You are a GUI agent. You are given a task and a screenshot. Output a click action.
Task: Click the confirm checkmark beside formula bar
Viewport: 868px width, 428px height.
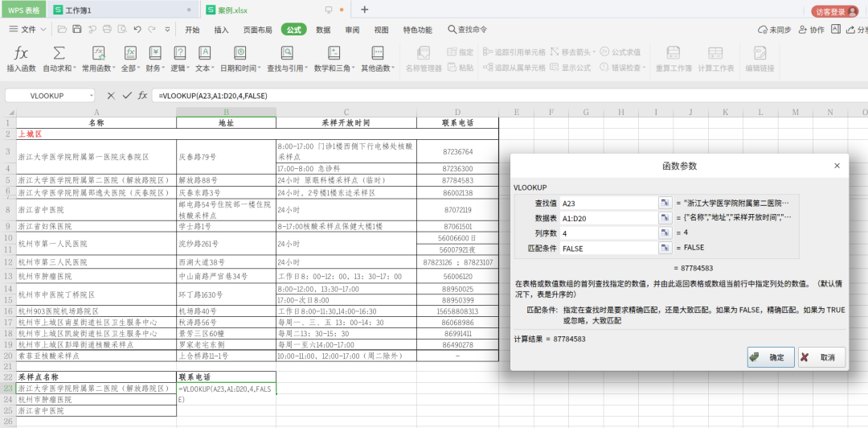point(127,96)
